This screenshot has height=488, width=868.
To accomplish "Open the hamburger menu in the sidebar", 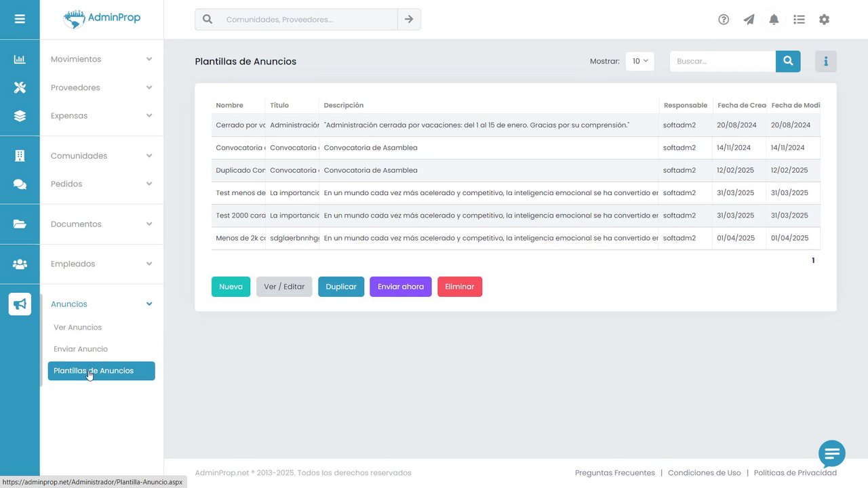I will (20, 19).
